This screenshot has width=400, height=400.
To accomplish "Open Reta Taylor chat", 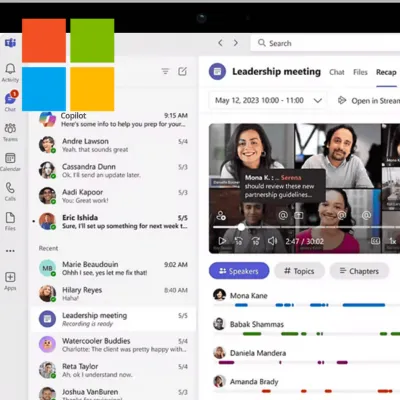I will (x=113, y=370).
